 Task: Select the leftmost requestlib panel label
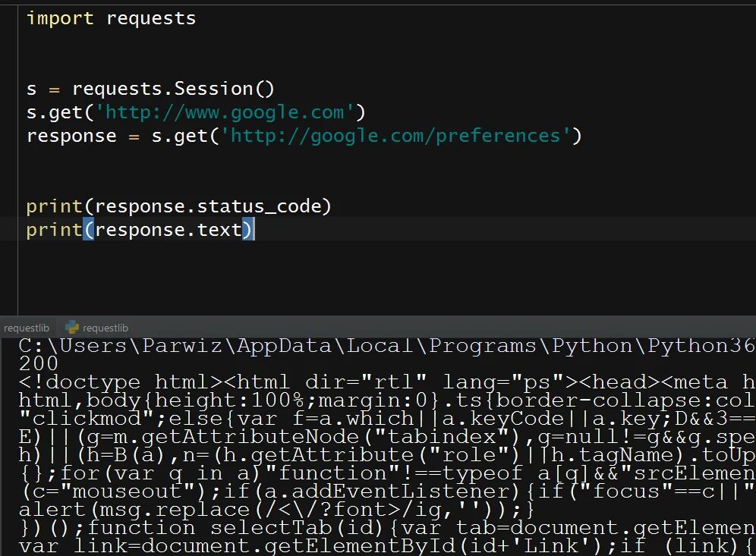click(27, 328)
